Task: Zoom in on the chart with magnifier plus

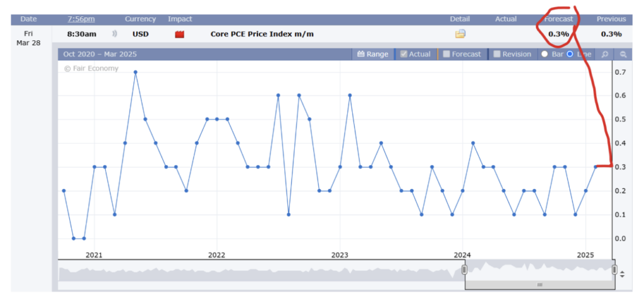Action: point(604,54)
